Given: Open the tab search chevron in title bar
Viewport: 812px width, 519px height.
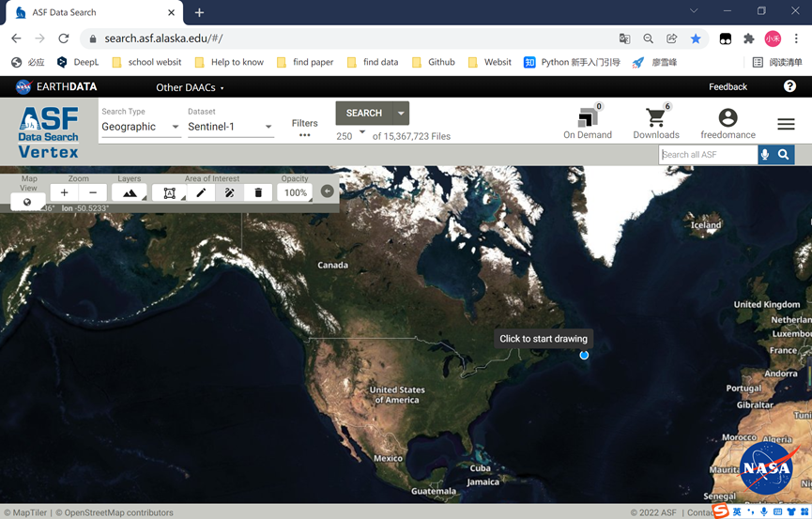Looking at the screenshot, I should point(694,11).
